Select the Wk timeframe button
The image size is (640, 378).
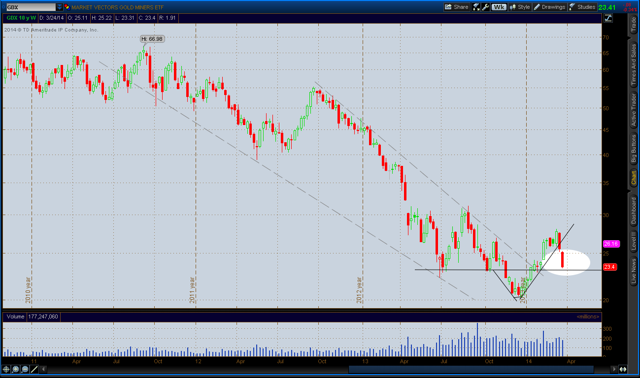[498, 7]
